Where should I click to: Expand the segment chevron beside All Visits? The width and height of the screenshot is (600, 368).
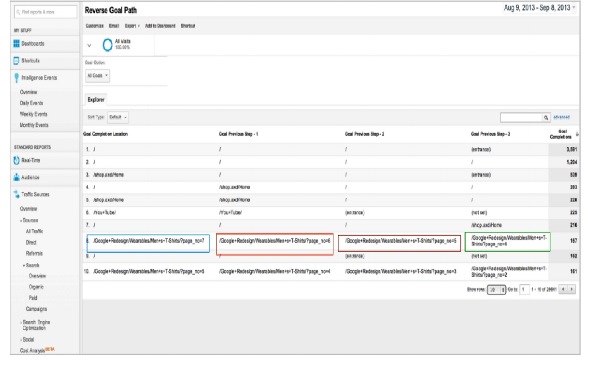pos(89,45)
